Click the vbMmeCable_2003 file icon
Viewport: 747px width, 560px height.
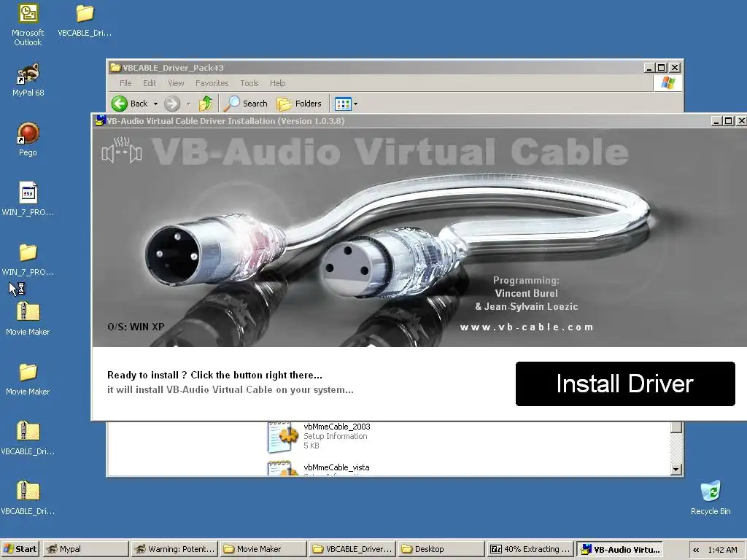point(283,436)
